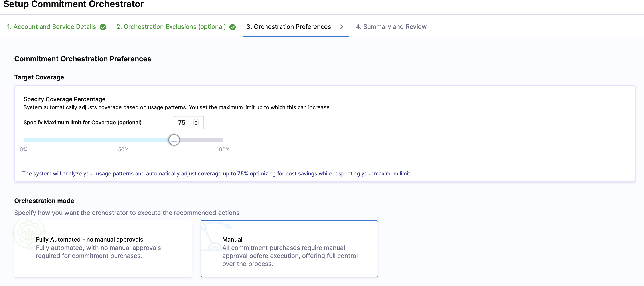Decrease coverage with stepper down arrow
The image size is (644, 286).
click(x=196, y=125)
